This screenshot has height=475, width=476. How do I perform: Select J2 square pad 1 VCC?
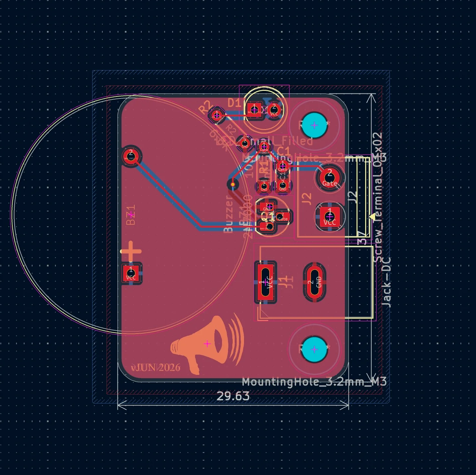point(330,217)
